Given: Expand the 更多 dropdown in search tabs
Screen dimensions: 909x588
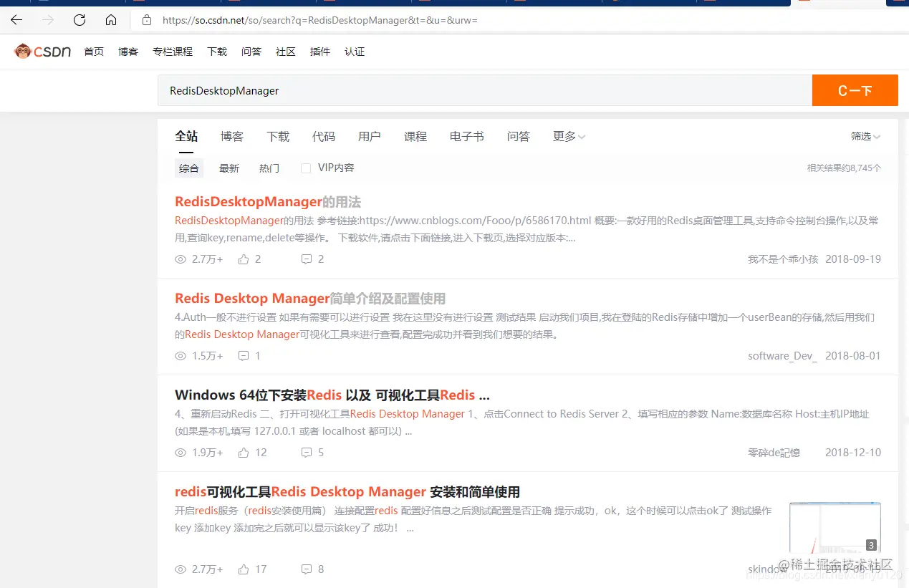Looking at the screenshot, I should pos(569,136).
